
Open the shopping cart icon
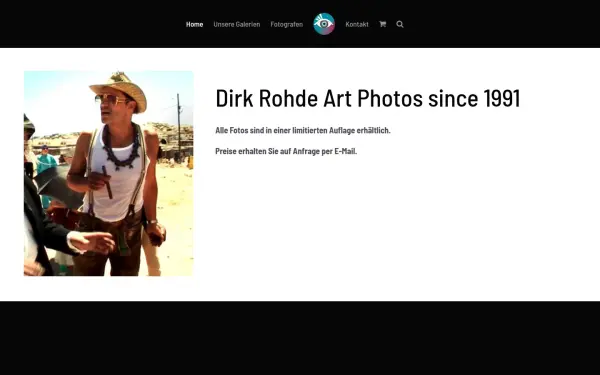pyautogui.click(x=382, y=24)
